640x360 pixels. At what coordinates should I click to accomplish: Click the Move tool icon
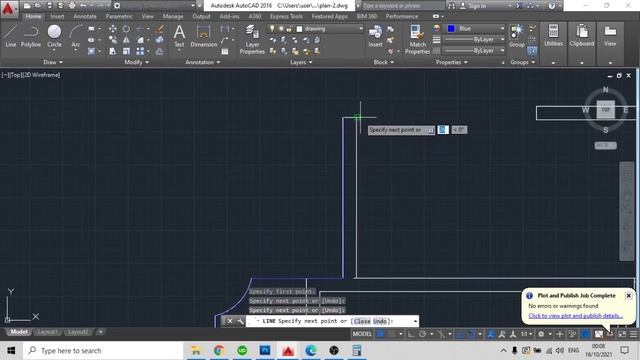(x=113, y=29)
